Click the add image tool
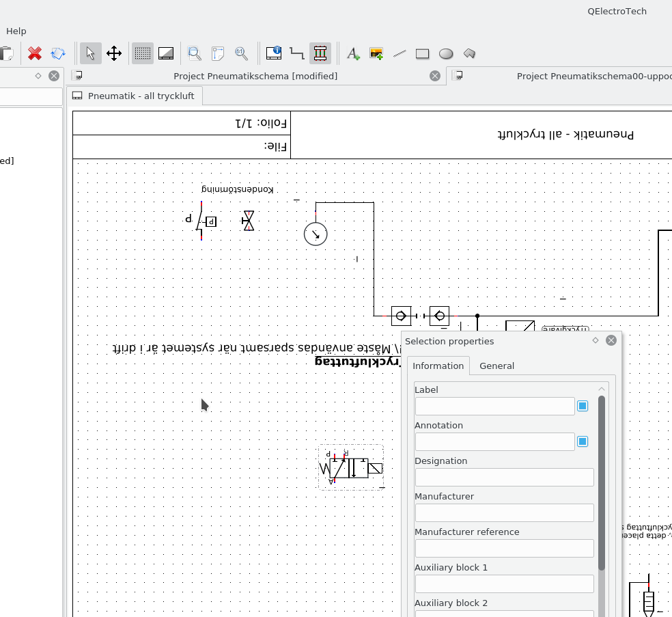This screenshot has width=672, height=617. [x=376, y=53]
